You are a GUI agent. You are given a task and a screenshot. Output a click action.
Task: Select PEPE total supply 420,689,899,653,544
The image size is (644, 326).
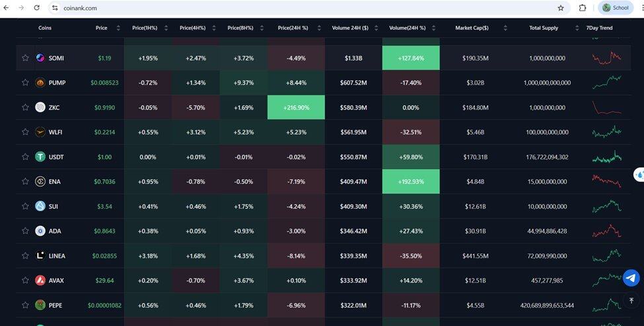pos(547,306)
